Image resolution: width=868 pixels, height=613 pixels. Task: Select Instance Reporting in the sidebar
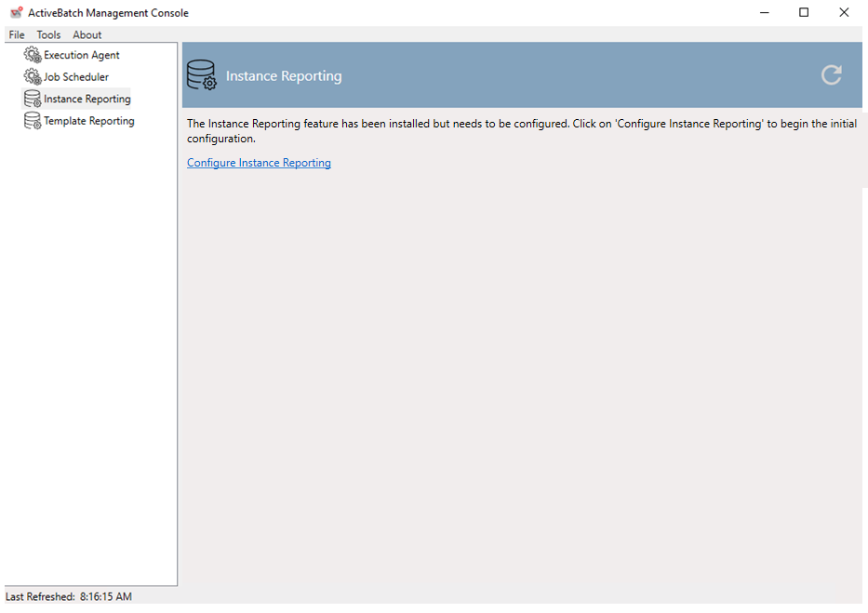[86, 98]
